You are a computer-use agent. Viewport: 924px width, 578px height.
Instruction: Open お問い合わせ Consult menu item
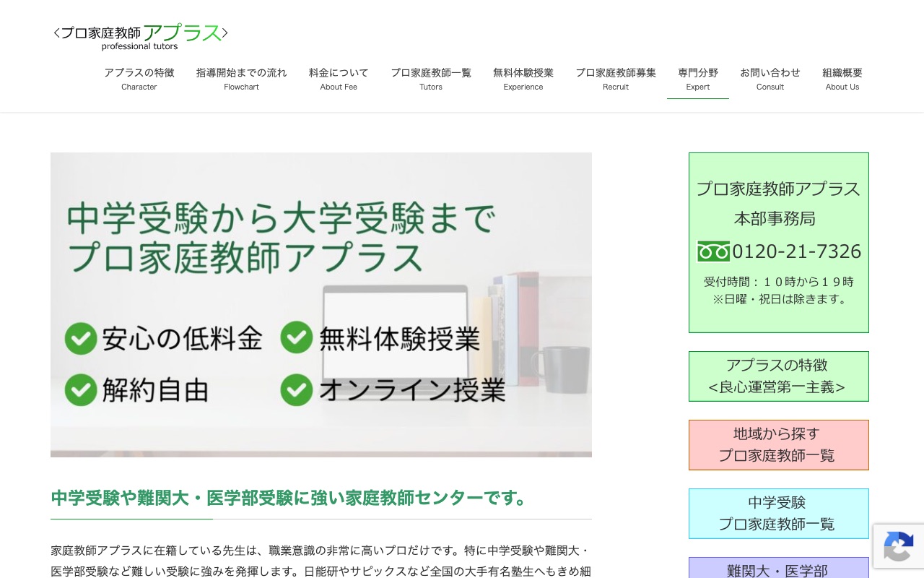(770, 79)
